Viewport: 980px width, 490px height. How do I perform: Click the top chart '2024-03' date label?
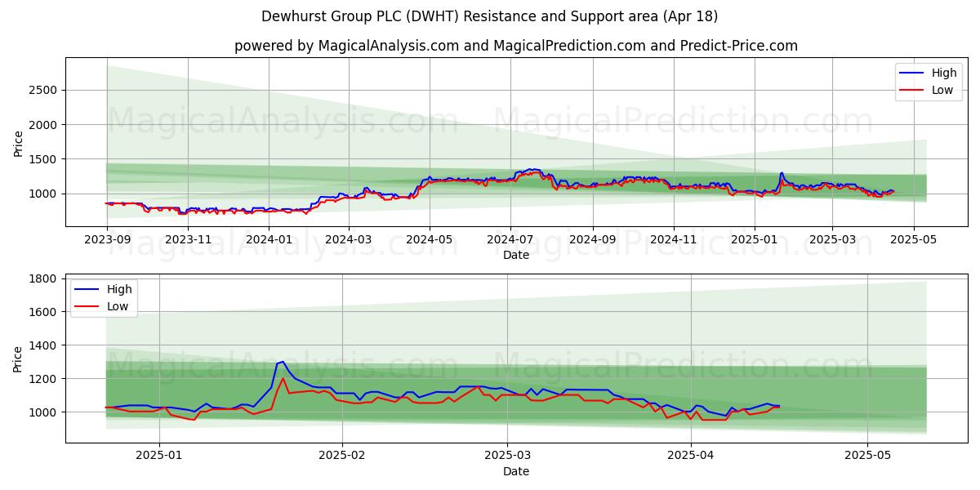349,239
